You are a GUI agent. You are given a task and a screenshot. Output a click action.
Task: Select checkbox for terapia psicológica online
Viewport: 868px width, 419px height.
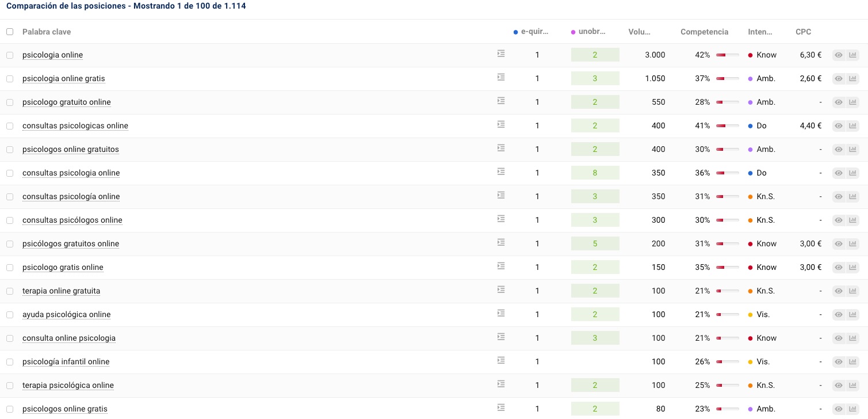tap(10, 386)
